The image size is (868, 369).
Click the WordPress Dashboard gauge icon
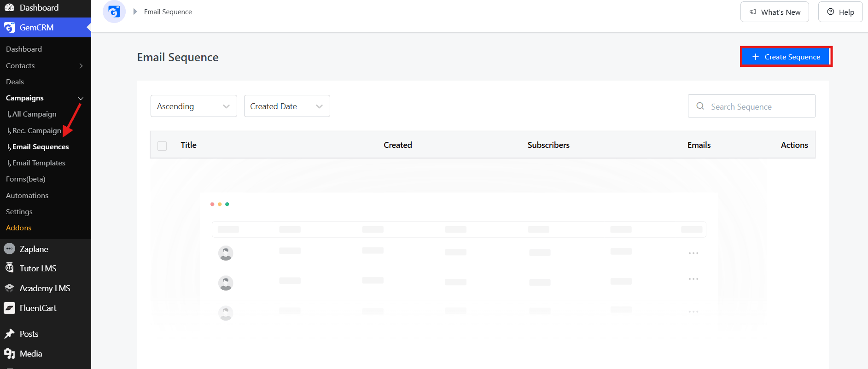[x=9, y=7]
